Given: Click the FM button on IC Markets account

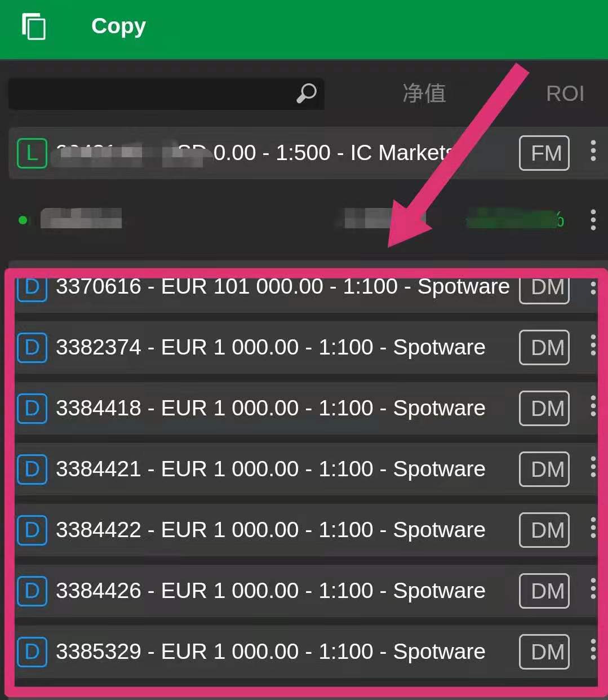Looking at the screenshot, I should point(544,153).
